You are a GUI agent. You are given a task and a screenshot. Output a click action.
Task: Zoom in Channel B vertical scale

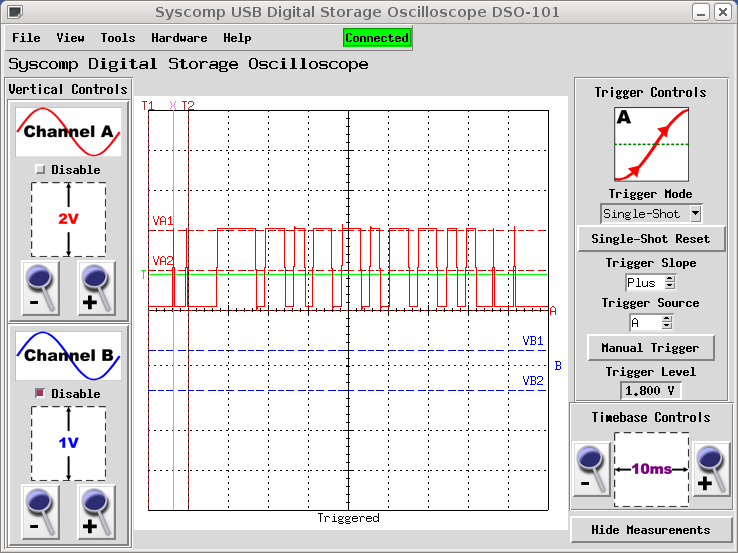point(97,512)
